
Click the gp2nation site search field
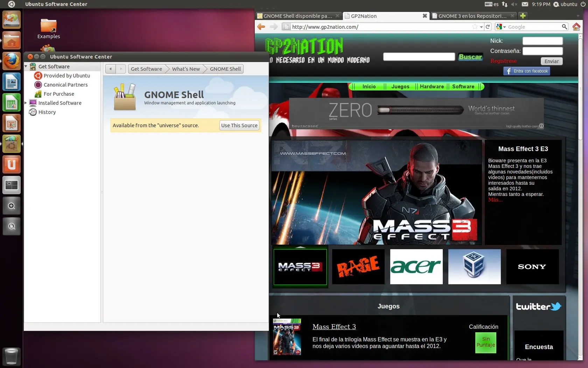pyautogui.click(x=419, y=57)
